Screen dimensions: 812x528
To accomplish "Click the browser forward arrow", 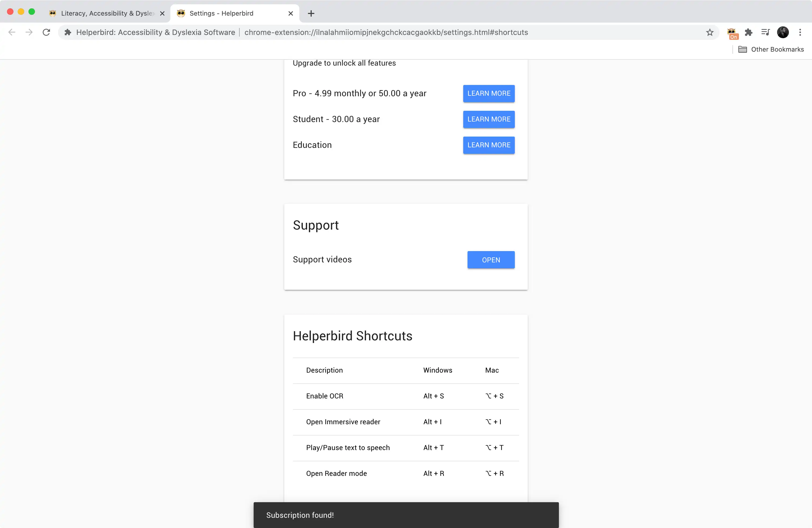I will coord(29,32).
